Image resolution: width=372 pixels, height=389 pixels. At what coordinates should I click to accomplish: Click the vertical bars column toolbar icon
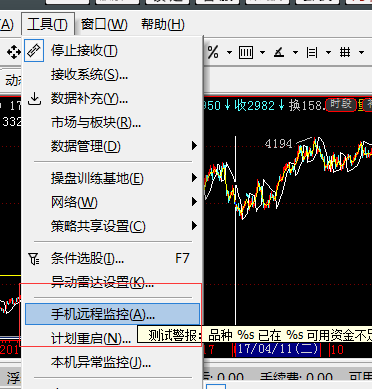(246, 52)
